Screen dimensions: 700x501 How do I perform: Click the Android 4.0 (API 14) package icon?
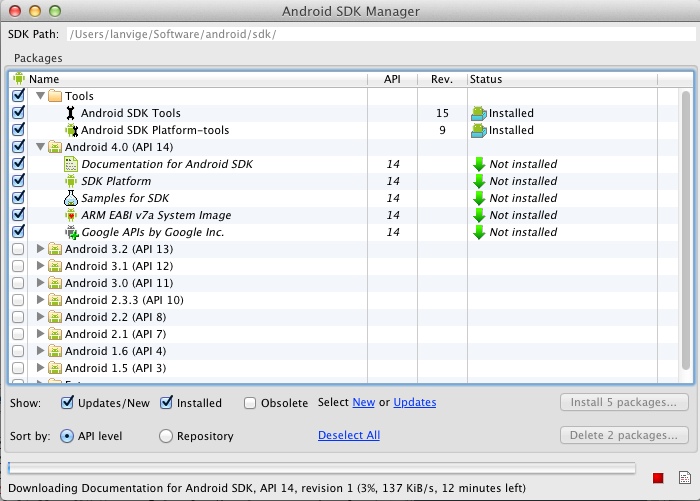(54, 147)
